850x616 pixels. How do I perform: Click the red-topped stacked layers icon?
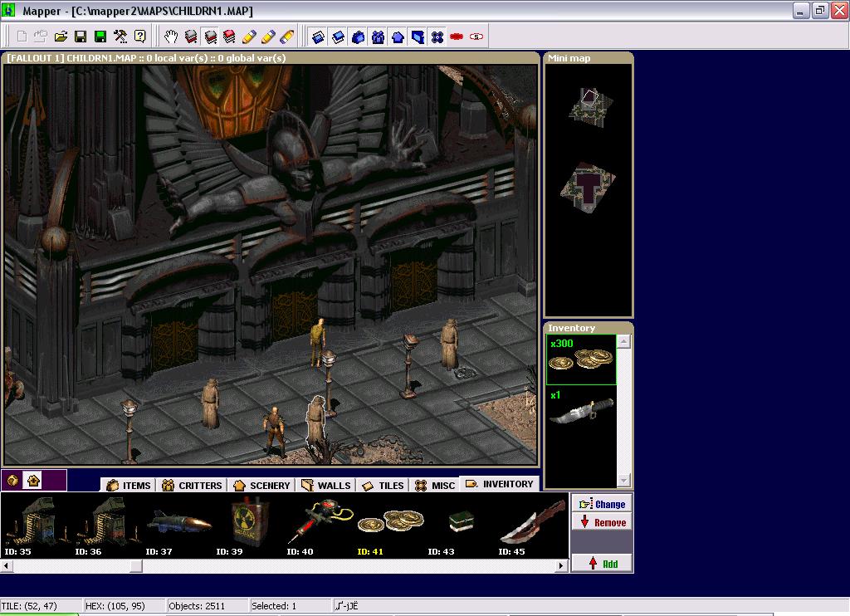[229, 37]
